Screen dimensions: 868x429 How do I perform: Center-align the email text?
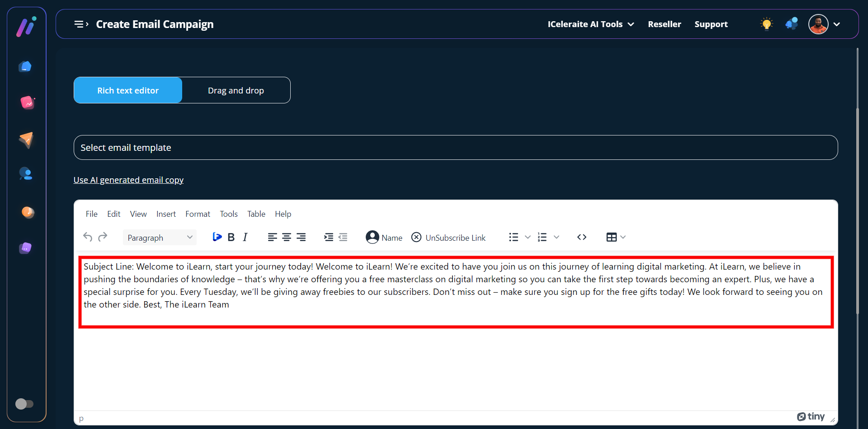pos(287,237)
